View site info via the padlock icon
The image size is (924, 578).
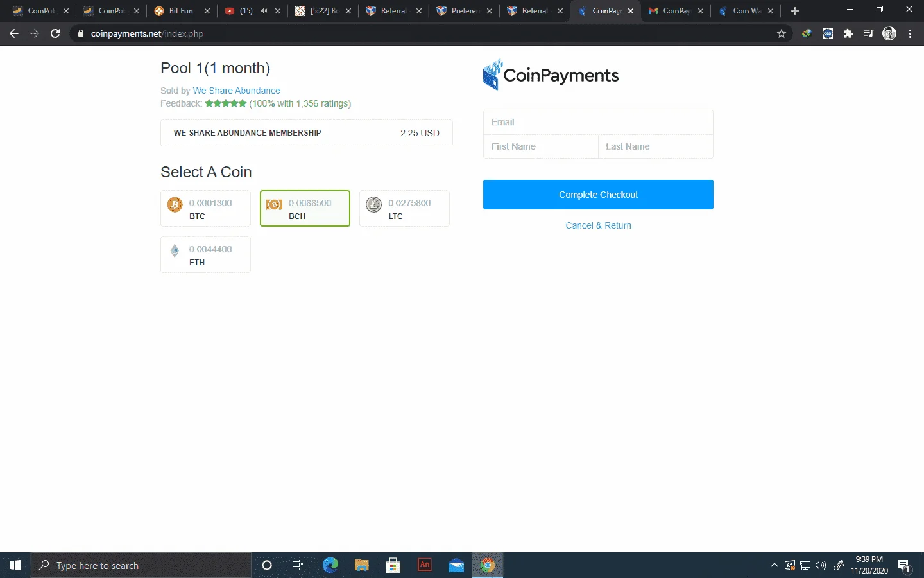click(x=81, y=33)
